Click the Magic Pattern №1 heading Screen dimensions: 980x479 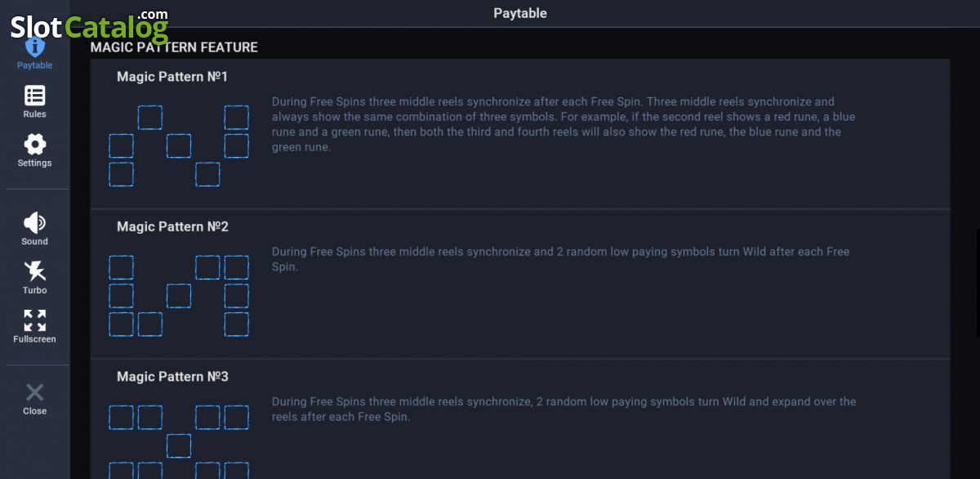(x=172, y=77)
